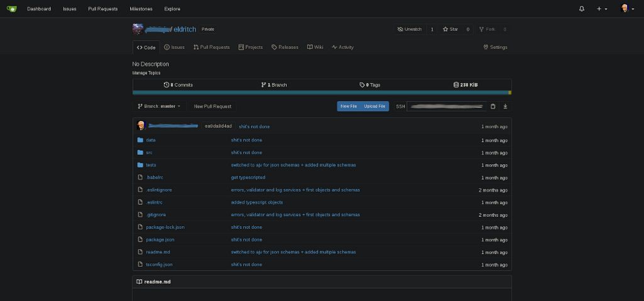This screenshot has width=644, height=301.
Task: Download the repository using the download icon
Action: [x=505, y=106]
